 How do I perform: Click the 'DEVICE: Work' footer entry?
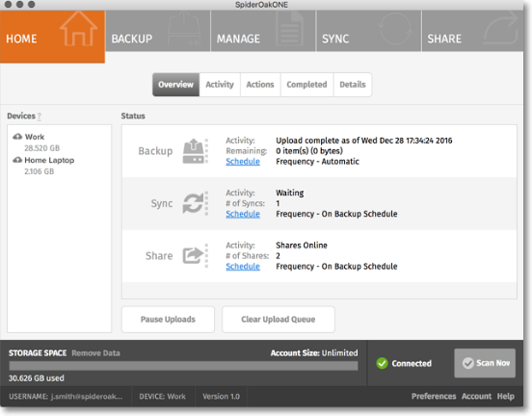[163, 397]
